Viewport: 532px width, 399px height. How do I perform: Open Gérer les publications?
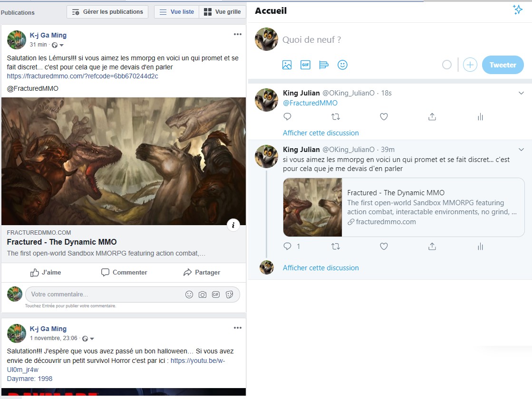click(x=107, y=12)
